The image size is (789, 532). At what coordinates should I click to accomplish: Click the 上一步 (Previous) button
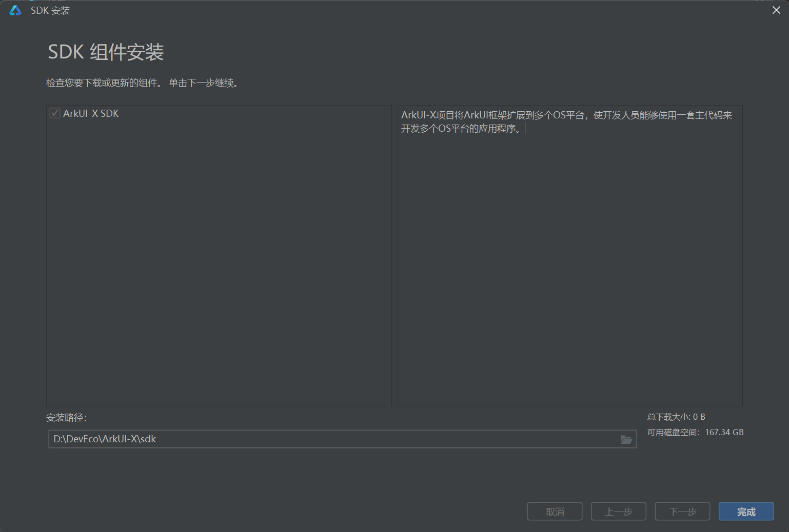(x=619, y=511)
